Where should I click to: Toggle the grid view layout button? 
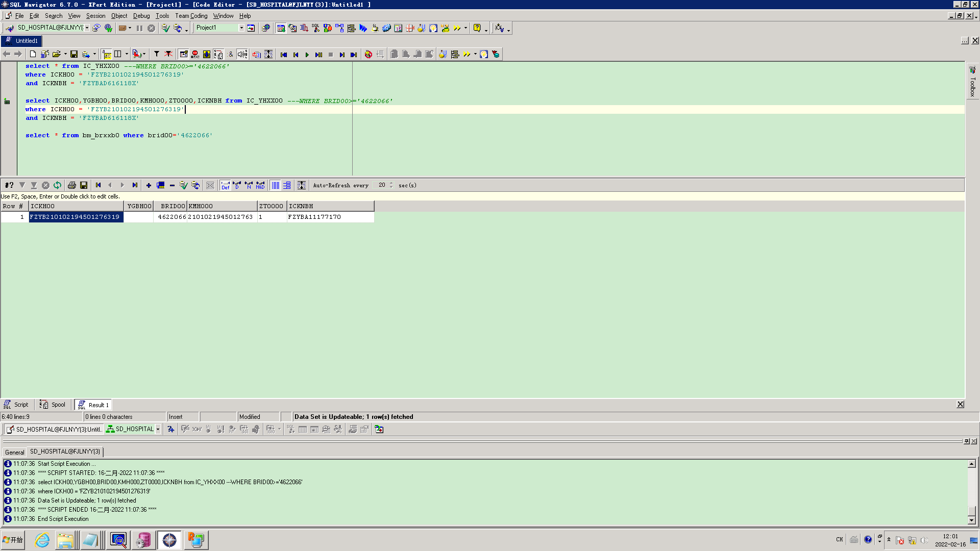coord(275,185)
